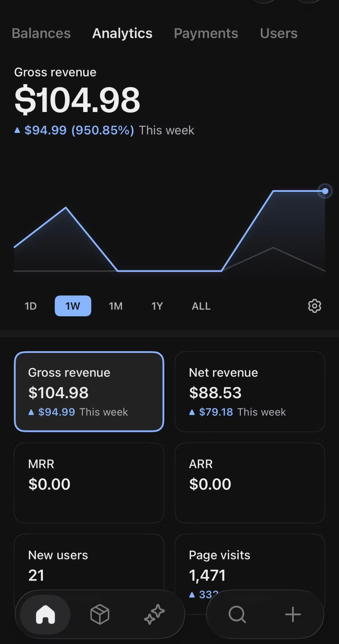Switch to the Users tab
Image resolution: width=339 pixels, height=644 pixels.
pyautogui.click(x=279, y=33)
